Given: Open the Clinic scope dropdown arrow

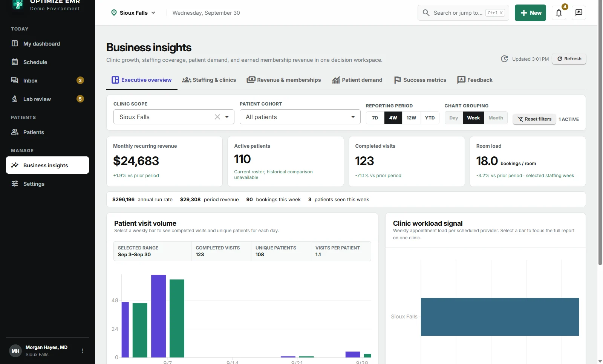Looking at the screenshot, I should 227,117.
